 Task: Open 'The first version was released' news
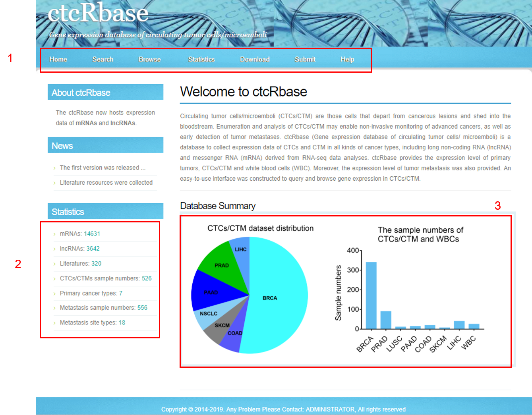coord(103,168)
